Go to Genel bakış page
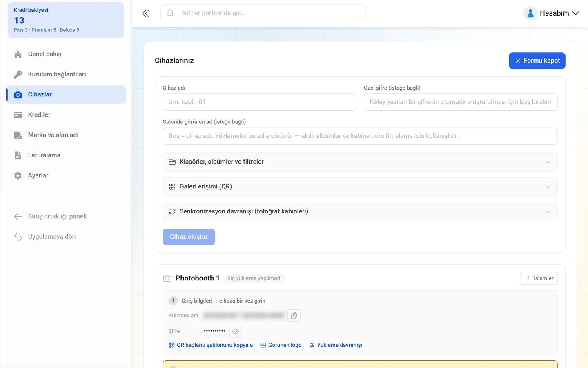Screen dimensions: 588x368 click(66, 54)
